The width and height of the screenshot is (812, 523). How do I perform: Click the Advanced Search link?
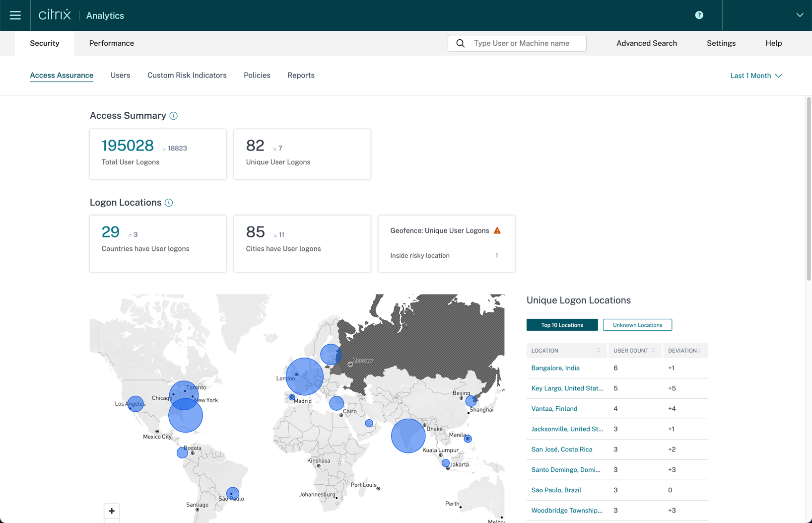click(x=646, y=43)
